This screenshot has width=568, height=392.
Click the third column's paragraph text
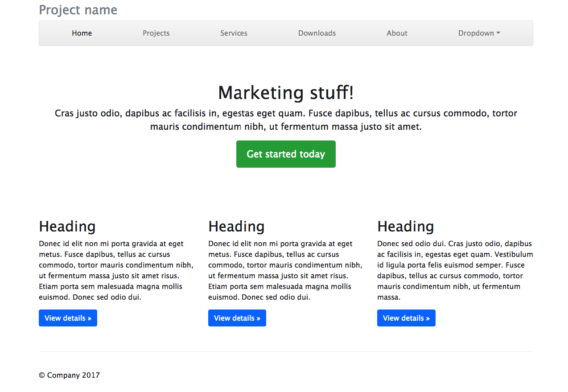point(455,270)
